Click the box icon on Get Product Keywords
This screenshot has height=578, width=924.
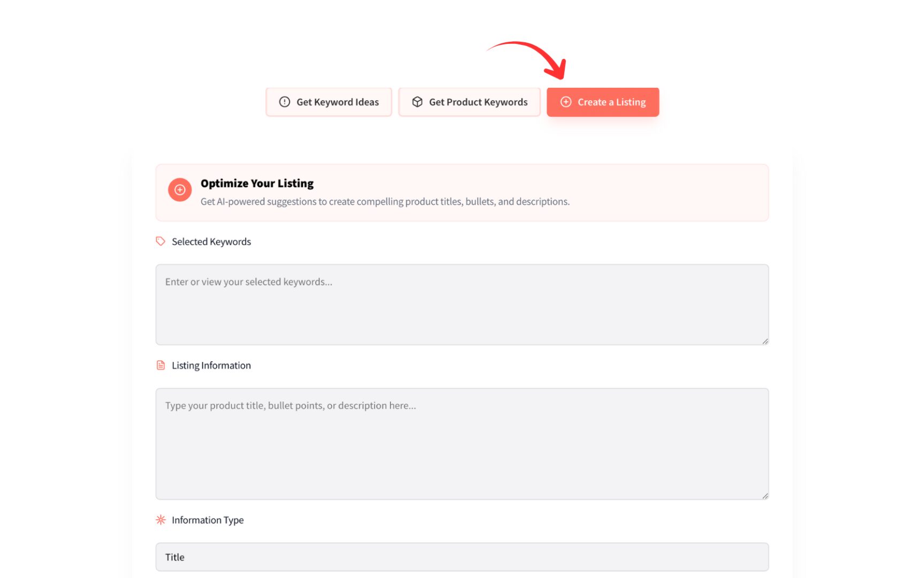[417, 102]
